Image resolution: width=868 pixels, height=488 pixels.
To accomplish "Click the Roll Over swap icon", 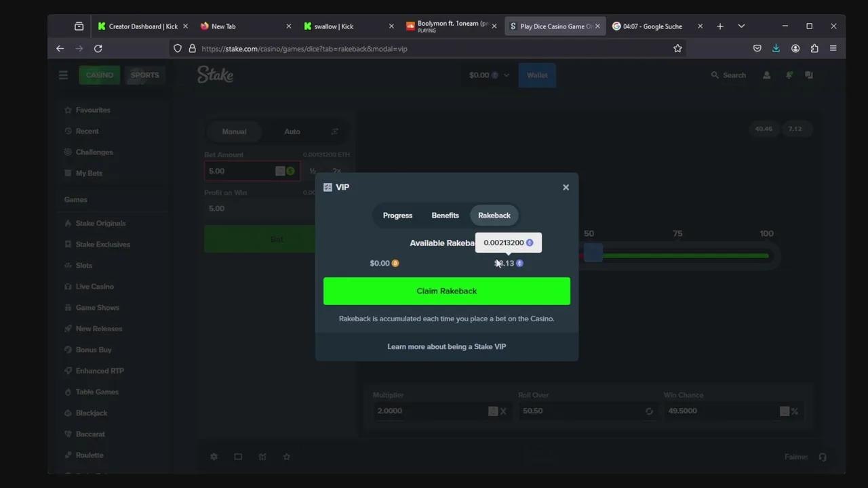I will point(649,411).
